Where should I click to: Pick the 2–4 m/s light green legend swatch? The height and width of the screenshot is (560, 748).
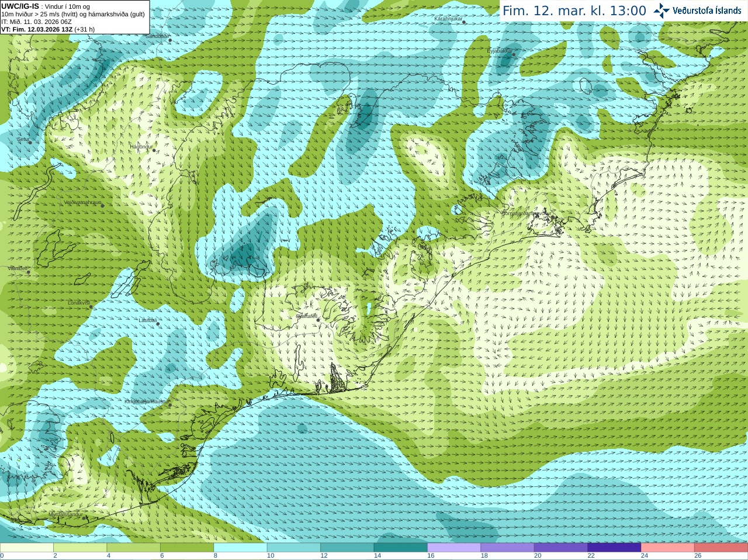[x=80, y=548]
